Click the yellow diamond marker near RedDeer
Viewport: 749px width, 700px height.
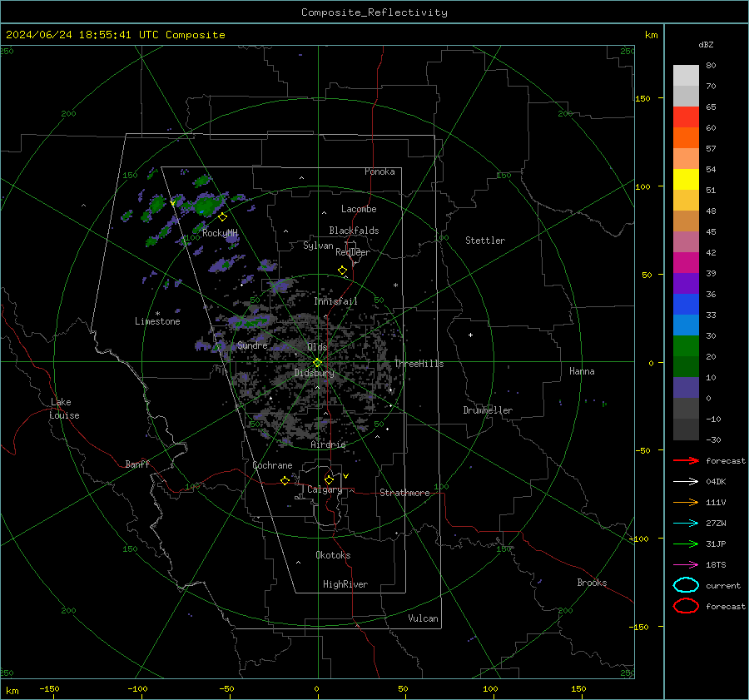342,271
